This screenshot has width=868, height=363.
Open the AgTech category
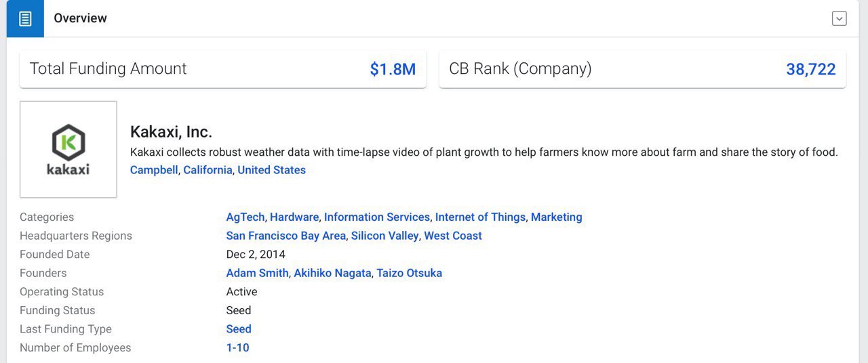point(245,217)
